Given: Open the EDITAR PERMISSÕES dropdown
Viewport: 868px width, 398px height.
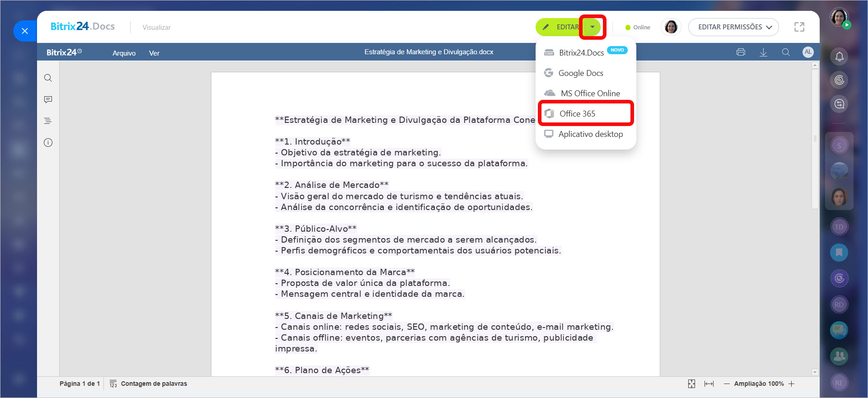Looking at the screenshot, I should (x=733, y=27).
